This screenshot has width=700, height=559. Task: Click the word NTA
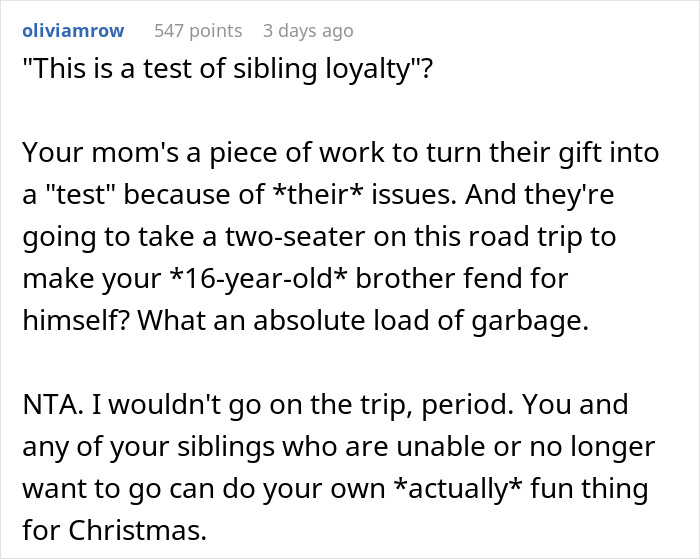(46, 407)
